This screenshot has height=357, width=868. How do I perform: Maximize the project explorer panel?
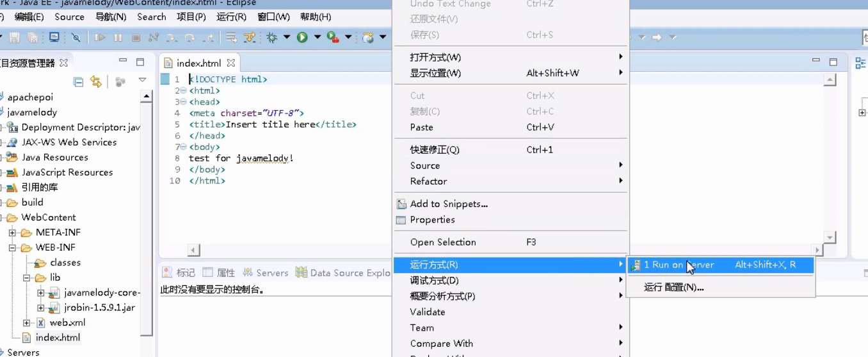(x=140, y=62)
